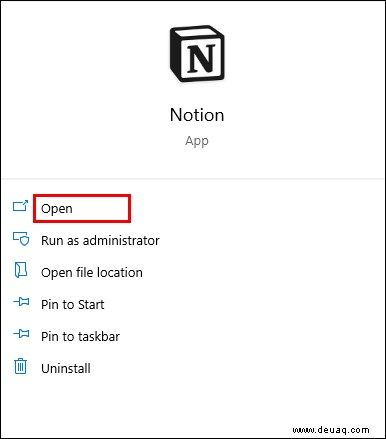Image resolution: width=386 pixels, height=439 pixels.
Task: Click the Open launch arrow icon
Action: (20, 206)
